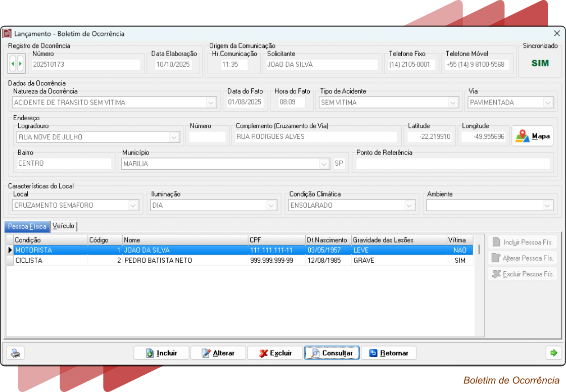
Task: Expand Natureza da Ocorrência dropdown
Action: 211,103
